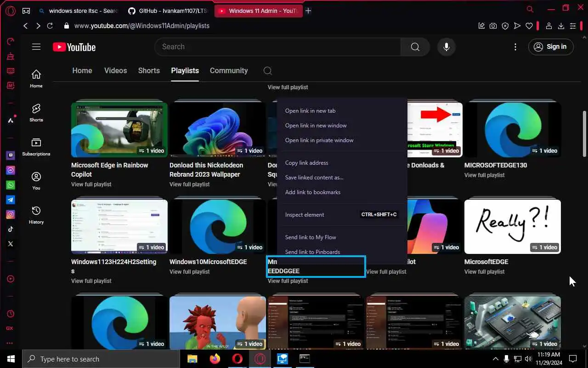
Task: Choose 'Save linked content as...'
Action: (x=342, y=178)
